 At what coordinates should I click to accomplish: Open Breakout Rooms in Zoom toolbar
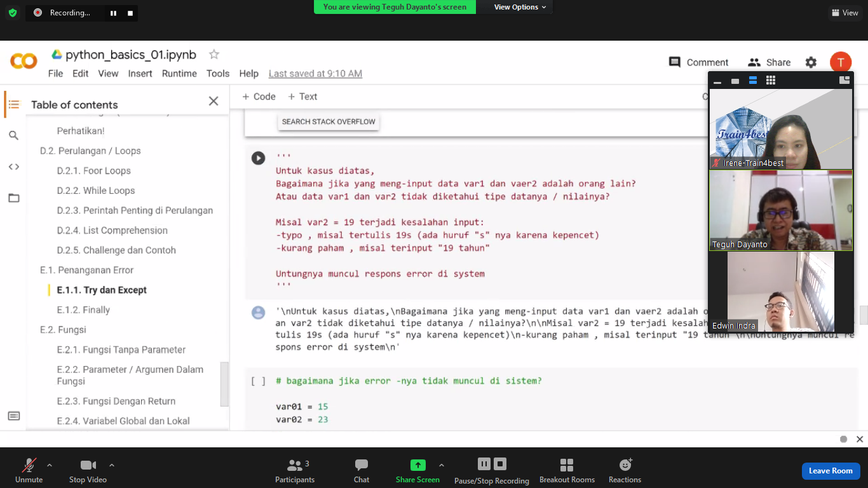[x=567, y=471]
